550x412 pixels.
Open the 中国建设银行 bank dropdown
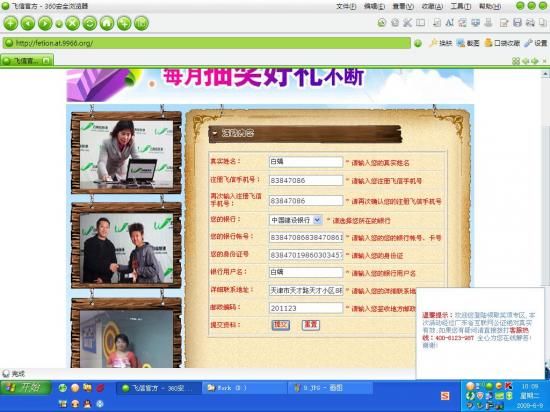coord(295,220)
